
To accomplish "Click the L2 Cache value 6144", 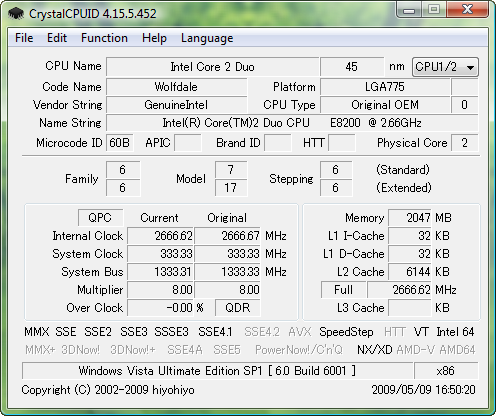I will click(410, 272).
